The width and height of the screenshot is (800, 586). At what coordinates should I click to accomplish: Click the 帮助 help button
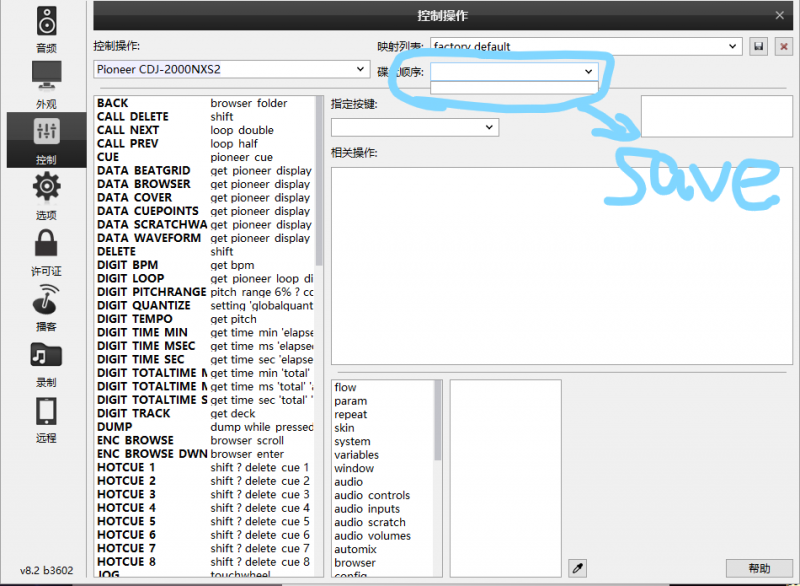[x=759, y=568]
